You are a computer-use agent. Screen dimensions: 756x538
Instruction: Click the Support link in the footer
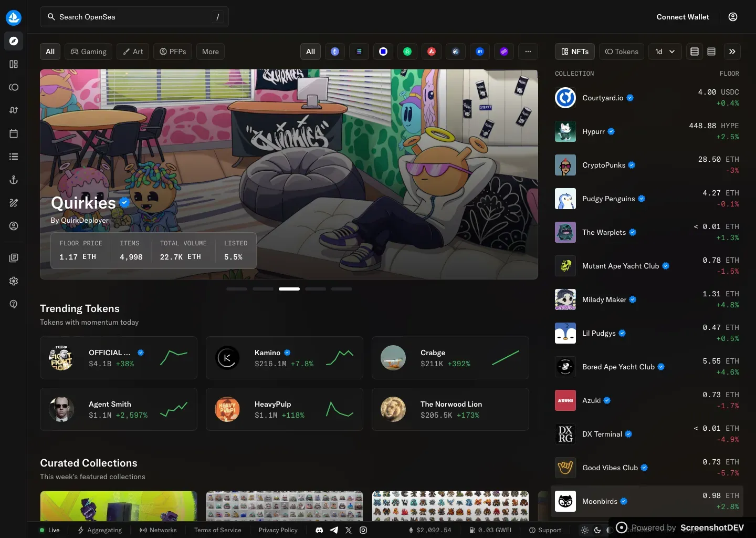pos(545,530)
